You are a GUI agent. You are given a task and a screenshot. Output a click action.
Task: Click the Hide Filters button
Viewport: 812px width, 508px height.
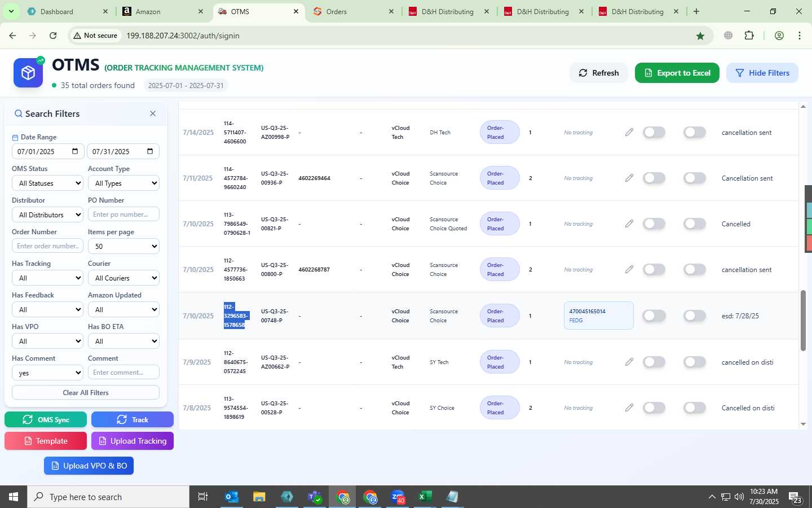[x=762, y=73]
